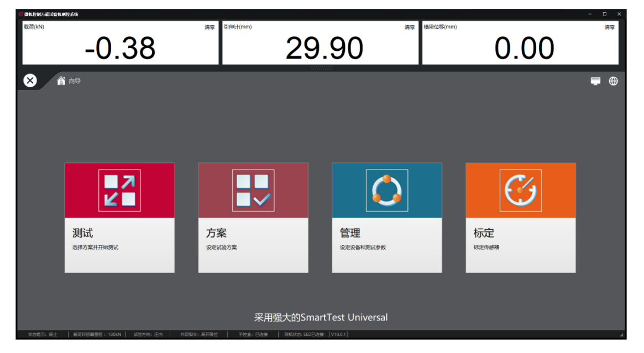Zero the 横梁位移(mm) crosshead displacement
The height and width of the screenshot is (353, 644).
point(609,28)
